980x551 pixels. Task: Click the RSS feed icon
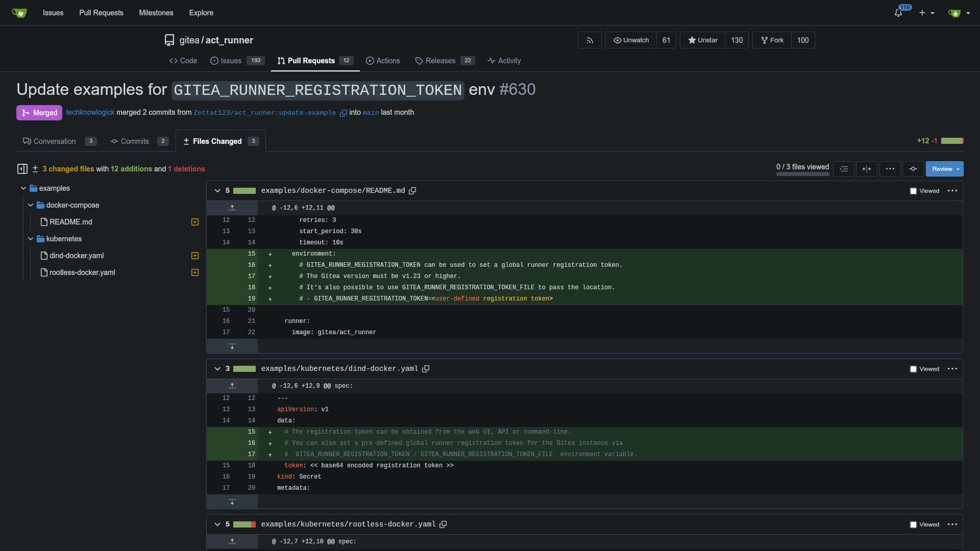click(590, 40)
